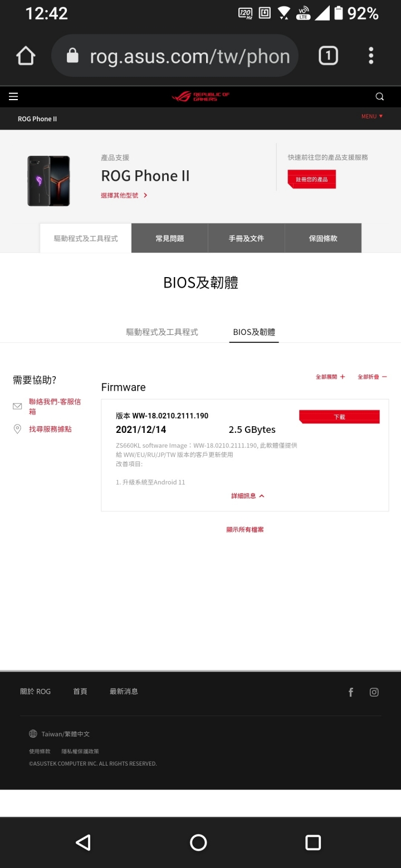The image size is (401, 868).
Task: Click the red 下載 download button
Action: point(339,417)
